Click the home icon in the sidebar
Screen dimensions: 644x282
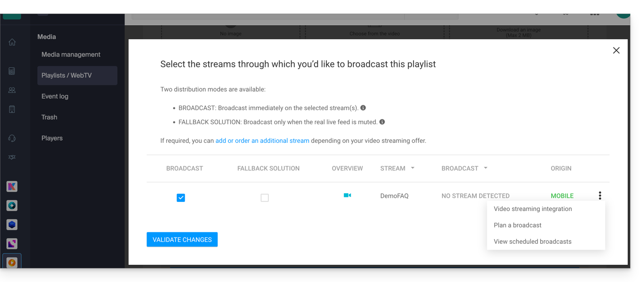click(12, 42)
